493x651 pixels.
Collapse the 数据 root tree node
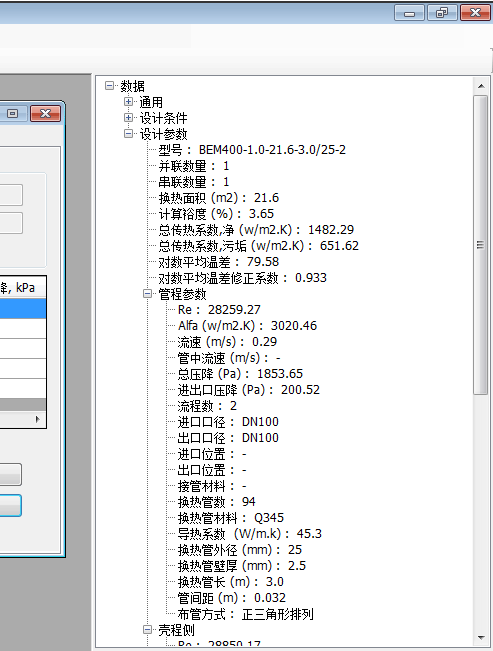[109, 86]
